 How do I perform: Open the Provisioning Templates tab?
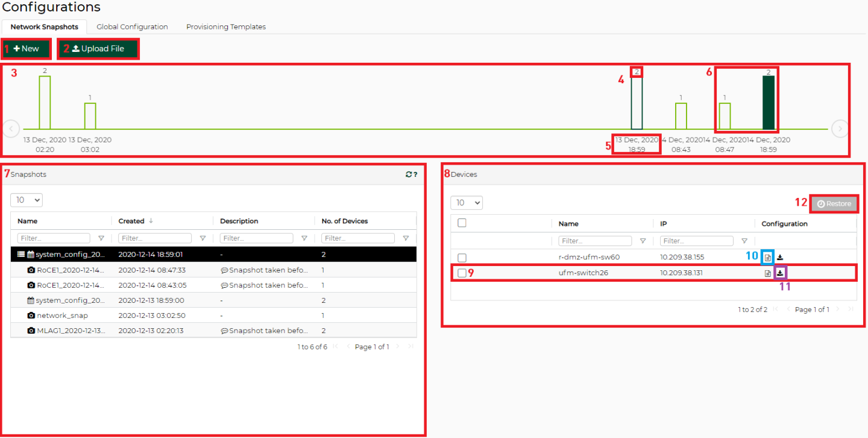(x=225, y=27)
